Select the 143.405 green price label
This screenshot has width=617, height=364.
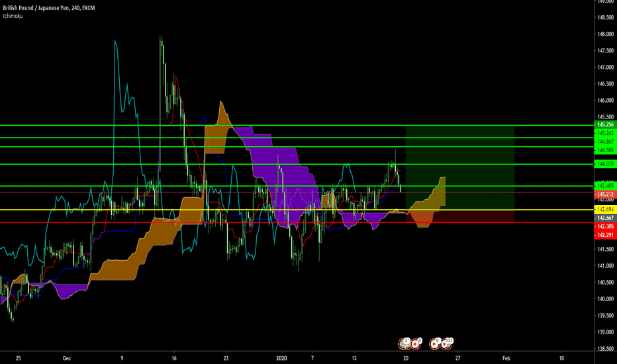[604, 185]
